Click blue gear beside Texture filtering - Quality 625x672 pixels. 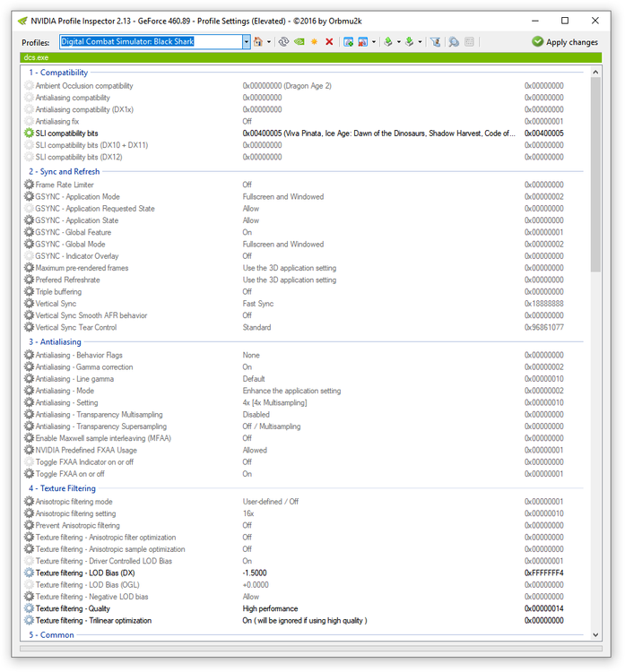coord(29,608)
